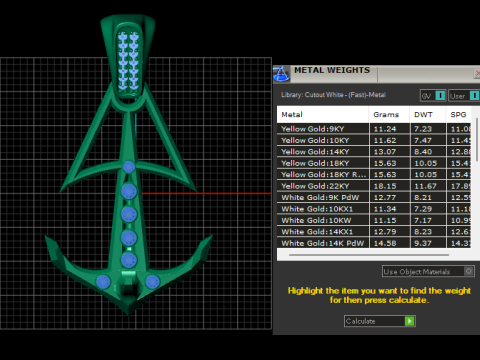Click the SPG column header
480x360 pixels.
pos(459,115)
